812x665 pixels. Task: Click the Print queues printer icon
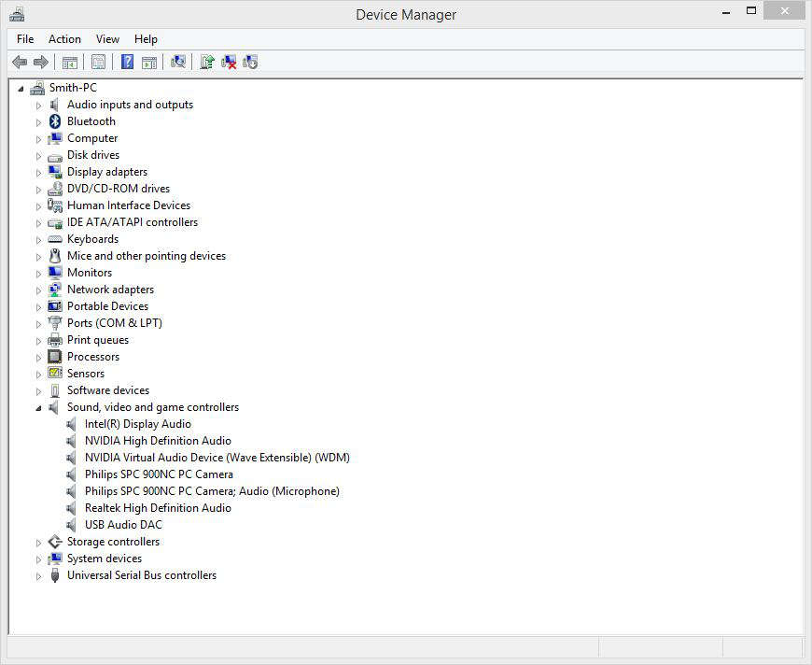click(55, 340)
